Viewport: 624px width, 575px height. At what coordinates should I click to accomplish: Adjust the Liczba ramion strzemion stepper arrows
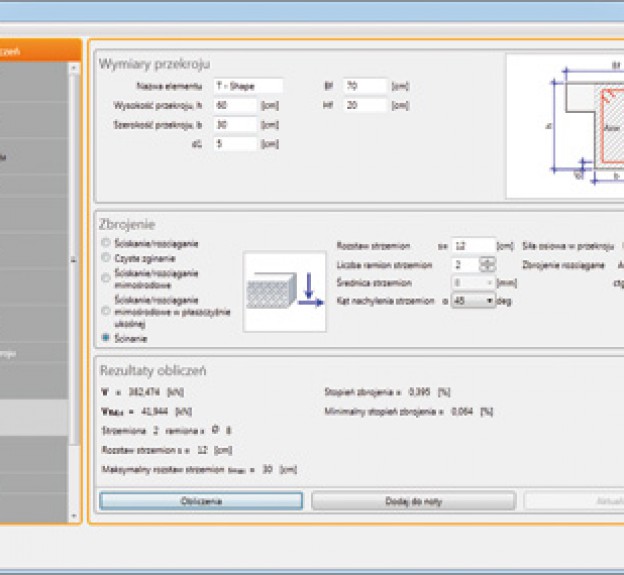pos(487,265)
